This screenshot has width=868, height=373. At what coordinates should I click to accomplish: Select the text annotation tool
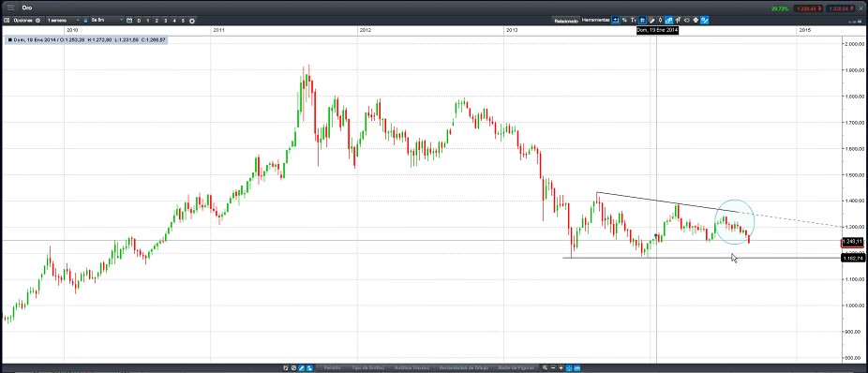click(634, 20)
